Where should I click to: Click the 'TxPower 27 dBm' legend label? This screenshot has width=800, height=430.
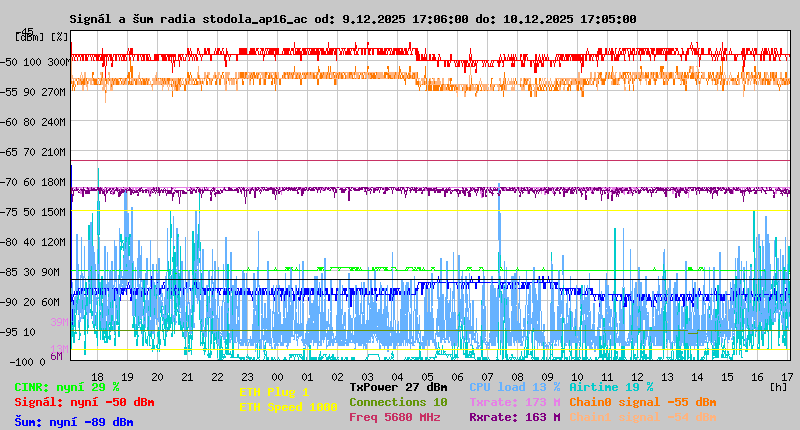[x=398, y=387]
